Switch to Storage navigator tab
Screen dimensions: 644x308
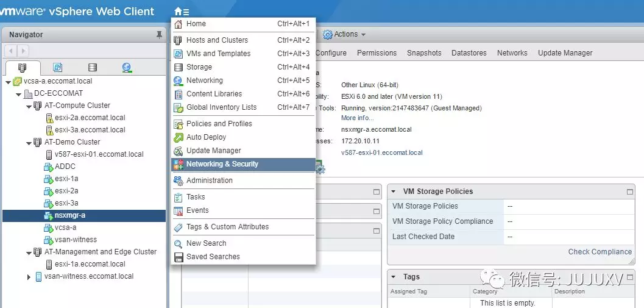click(x=93, y=68)
